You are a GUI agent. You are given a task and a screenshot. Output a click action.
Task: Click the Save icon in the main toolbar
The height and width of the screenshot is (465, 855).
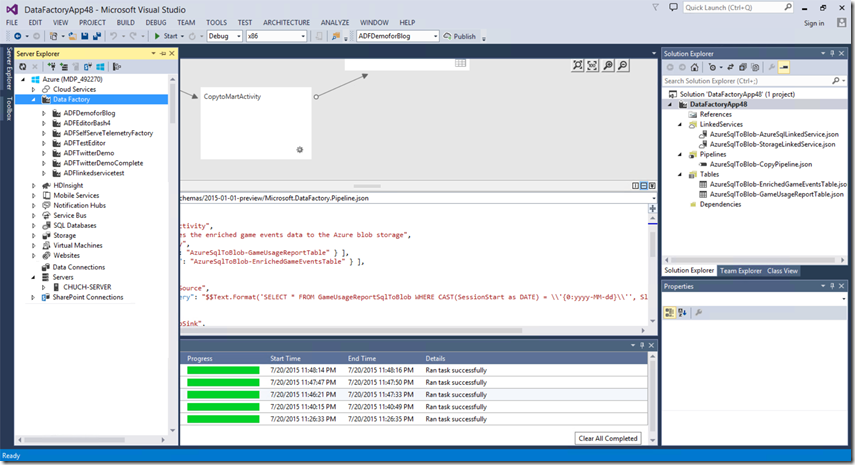[85, 37]
